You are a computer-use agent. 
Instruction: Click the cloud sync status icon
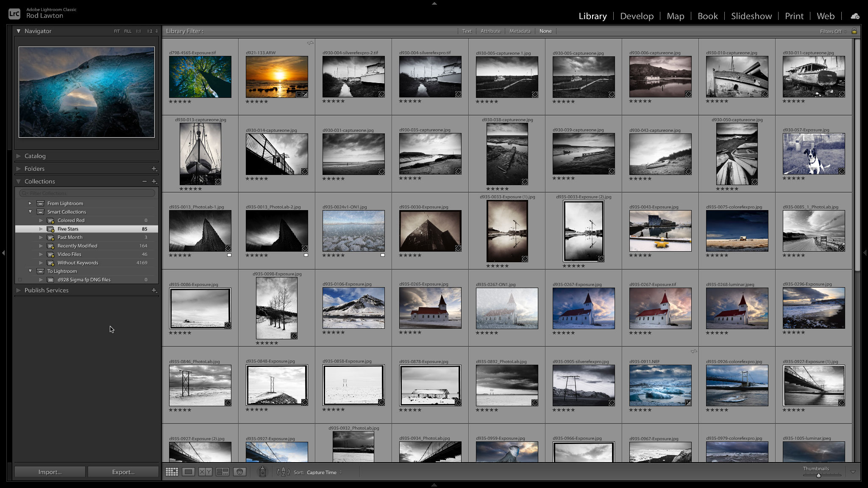pyautogui.click(x=855, y=16)
